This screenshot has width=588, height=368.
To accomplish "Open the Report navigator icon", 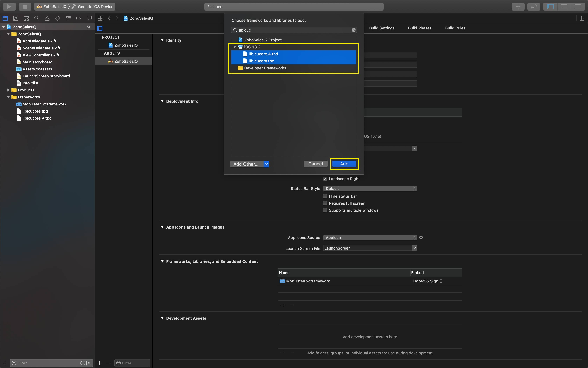I will (x=89, y=18).
